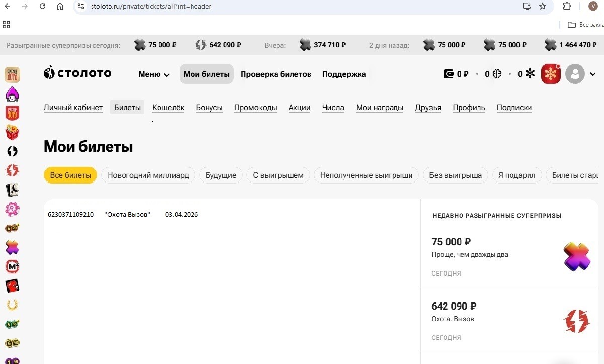The image size is (604, 364).
Task: Click the 642 090 ₽ prize in ticker
Action: tap(218, 45)
